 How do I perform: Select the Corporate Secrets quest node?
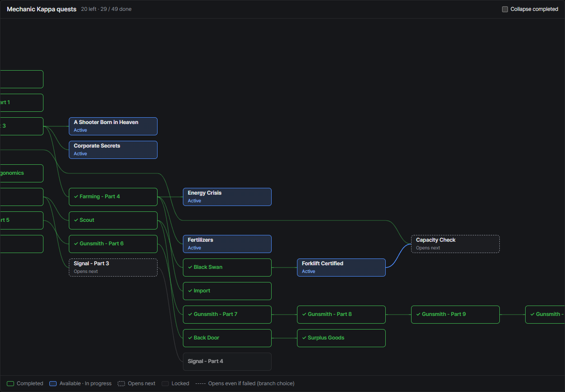pyautogui.click(x=113, y=150)
